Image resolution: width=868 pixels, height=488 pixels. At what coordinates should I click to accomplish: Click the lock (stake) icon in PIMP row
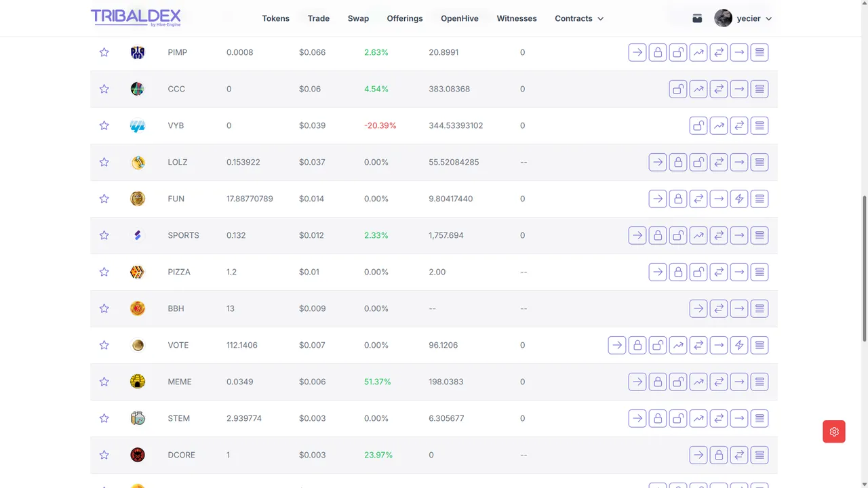coord(658,52)
